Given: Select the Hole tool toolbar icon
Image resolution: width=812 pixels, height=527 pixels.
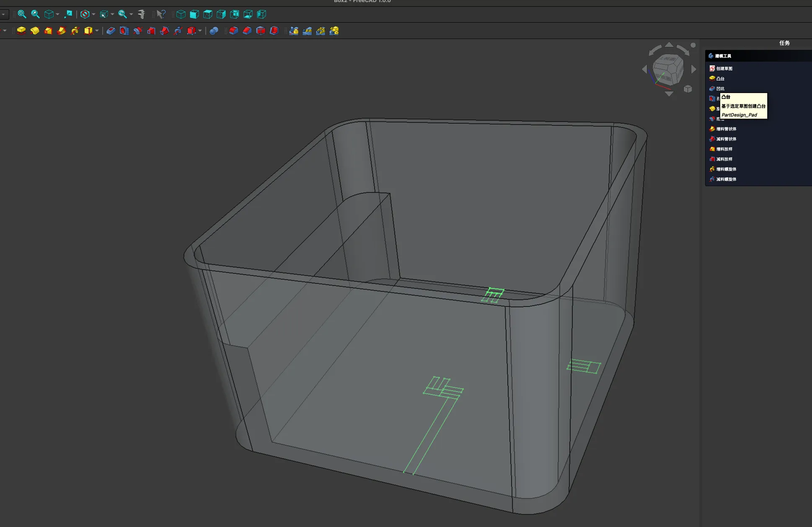Looking at the screenshot, I should [x=124, y=31].
